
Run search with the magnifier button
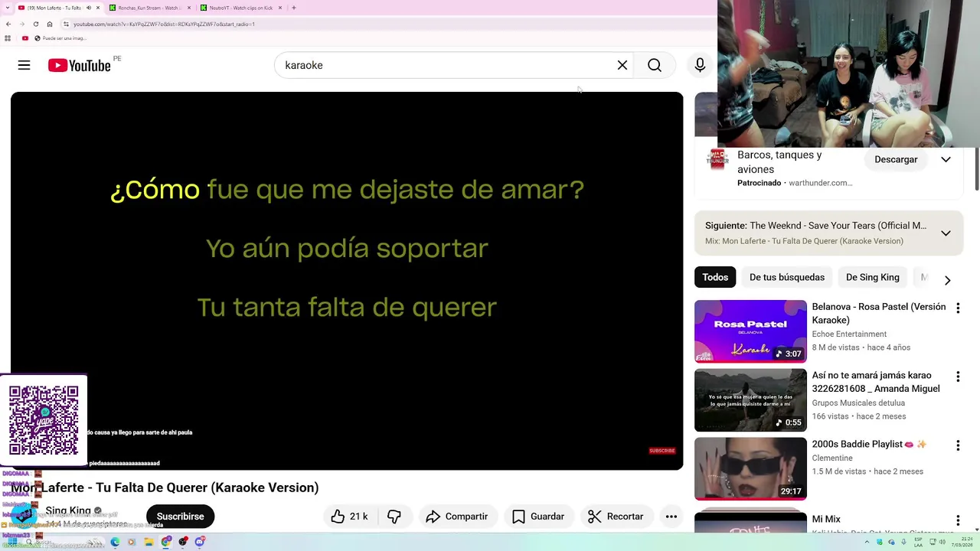655,65
